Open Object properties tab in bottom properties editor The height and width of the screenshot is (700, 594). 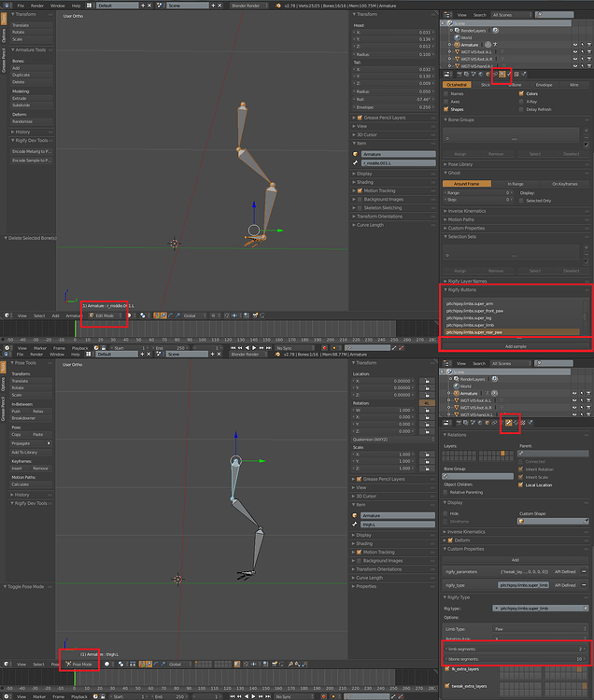[488, 423]
